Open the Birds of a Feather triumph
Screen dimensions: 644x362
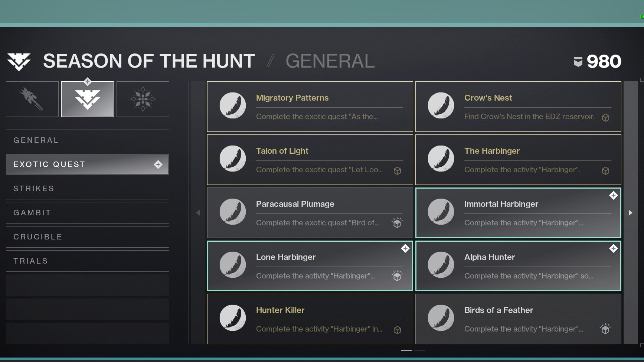click(x=518, y=319)
